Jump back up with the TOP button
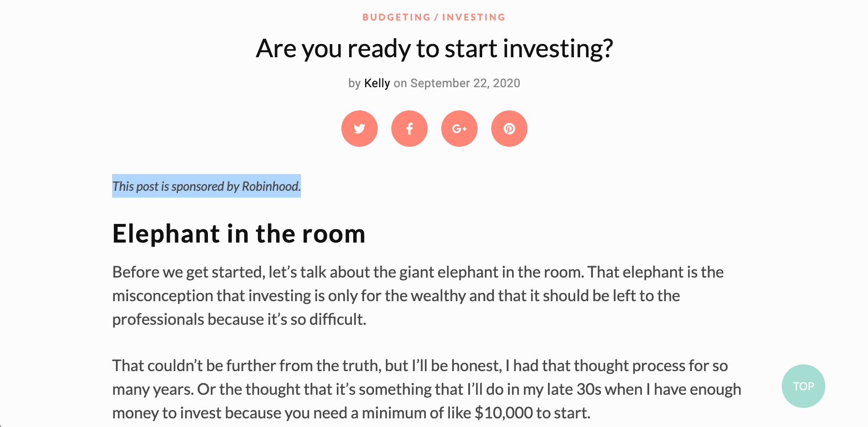This screenshot has width=868, height=427. pos(803,386)
